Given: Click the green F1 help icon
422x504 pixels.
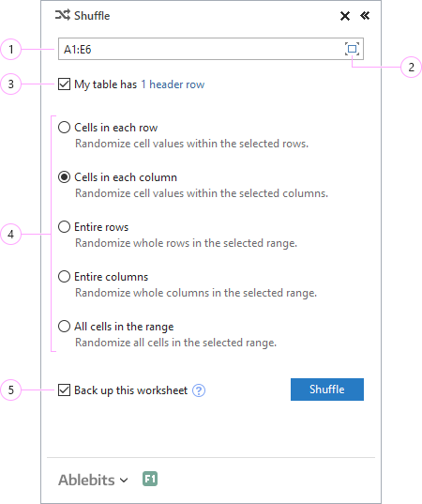Looking at the screenshot, I should 150,479.
